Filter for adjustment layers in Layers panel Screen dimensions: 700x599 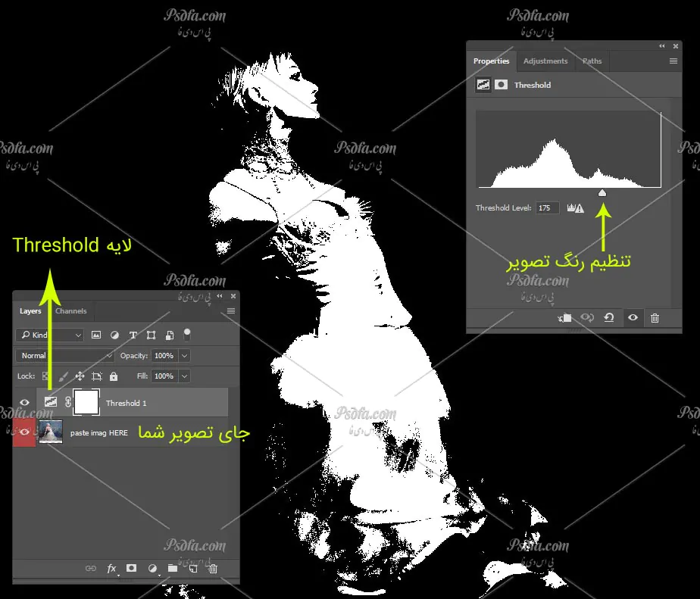(x=114, y=335)
